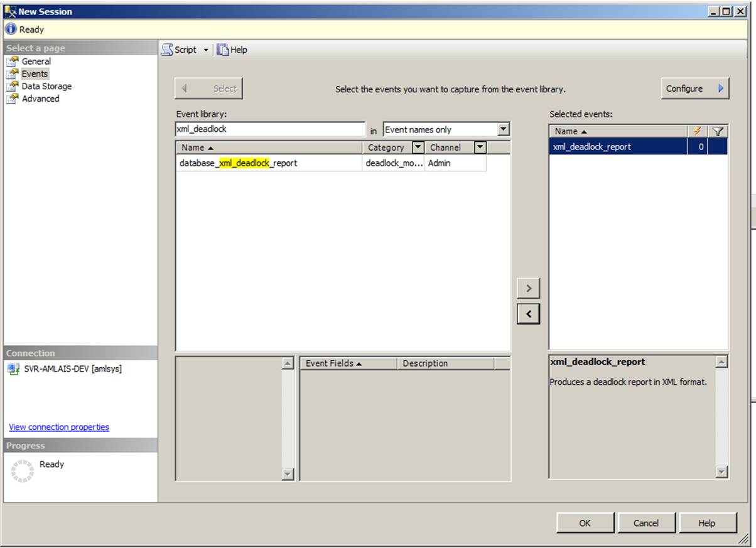Image resolution: width=756 pixels, height=548 pixels.
Task: Click the SVR-AMLAIS-DEV [amlsys] connection text
Action: pyautogui.click(x=73, y=369)
